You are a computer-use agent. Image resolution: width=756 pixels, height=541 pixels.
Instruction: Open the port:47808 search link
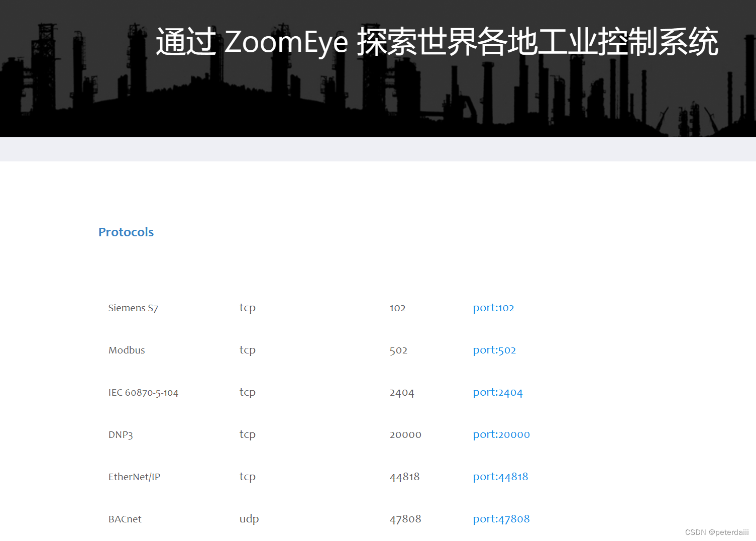(x=501, y=519)
